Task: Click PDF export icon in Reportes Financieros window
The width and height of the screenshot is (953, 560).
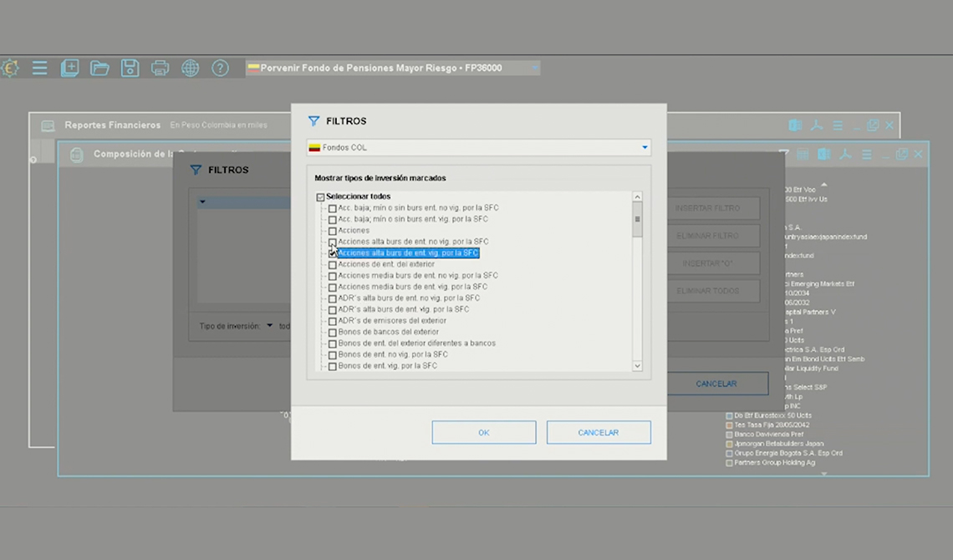Action: click(816, 125)
